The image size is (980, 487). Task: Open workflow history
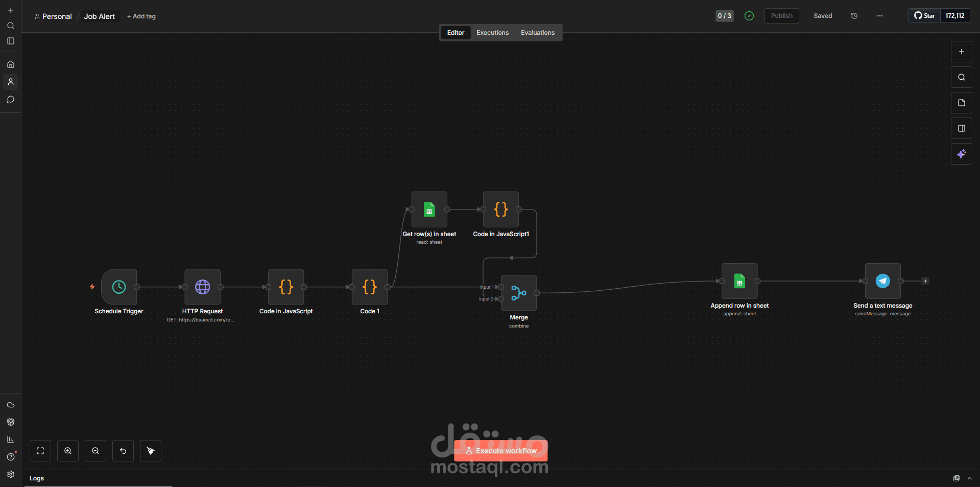tap(854, 16)
